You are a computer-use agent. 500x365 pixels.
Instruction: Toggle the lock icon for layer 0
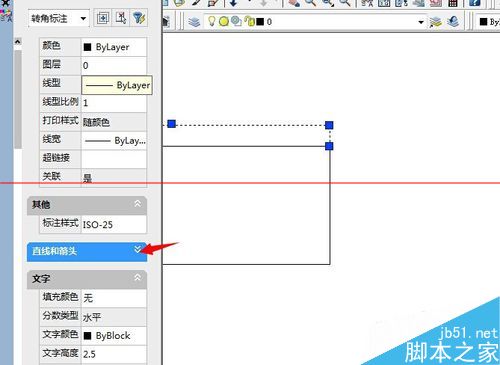tap(249, 22)
